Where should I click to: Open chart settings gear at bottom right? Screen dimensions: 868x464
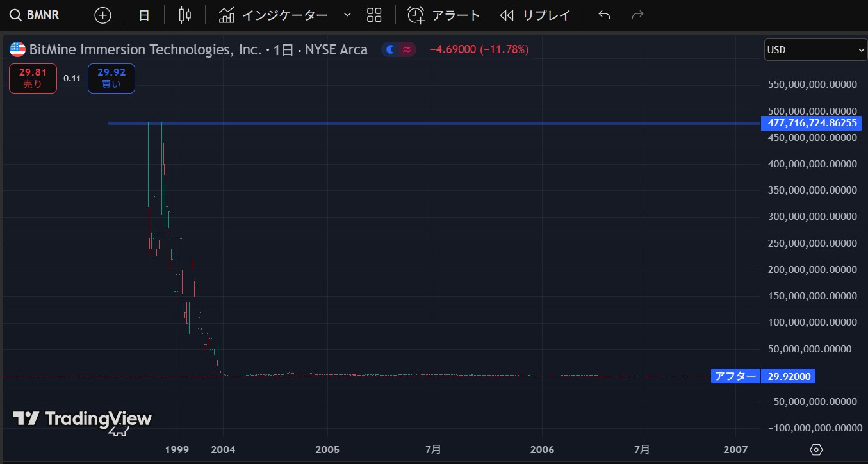816,449
